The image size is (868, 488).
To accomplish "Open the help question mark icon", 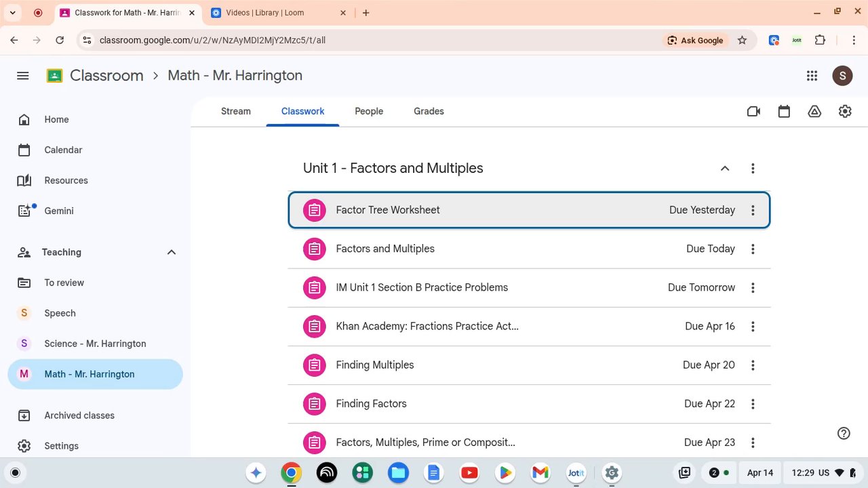I will [x=844, y=433].
